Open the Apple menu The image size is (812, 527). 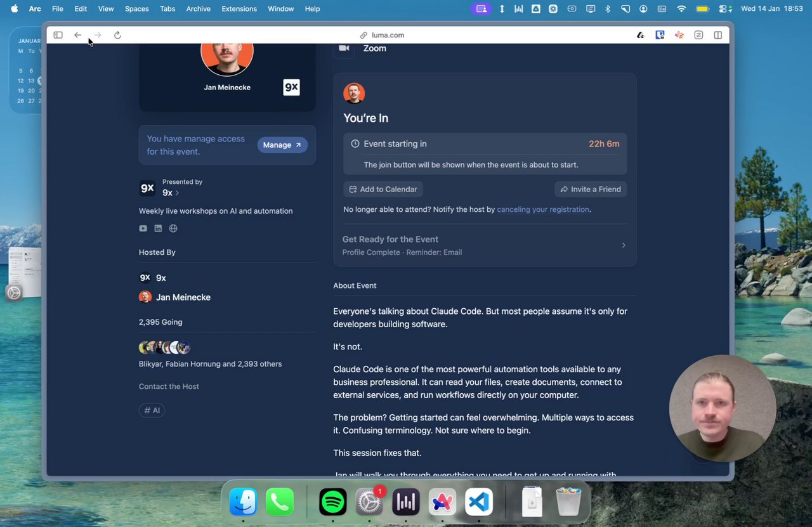point(14,9)
